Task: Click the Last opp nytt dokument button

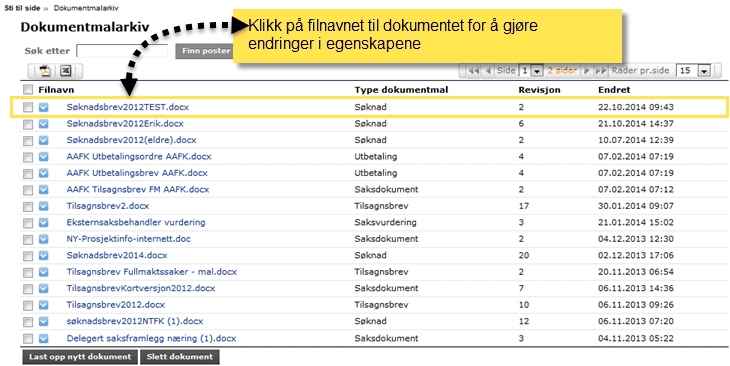Action: click(x=80, y=357)
